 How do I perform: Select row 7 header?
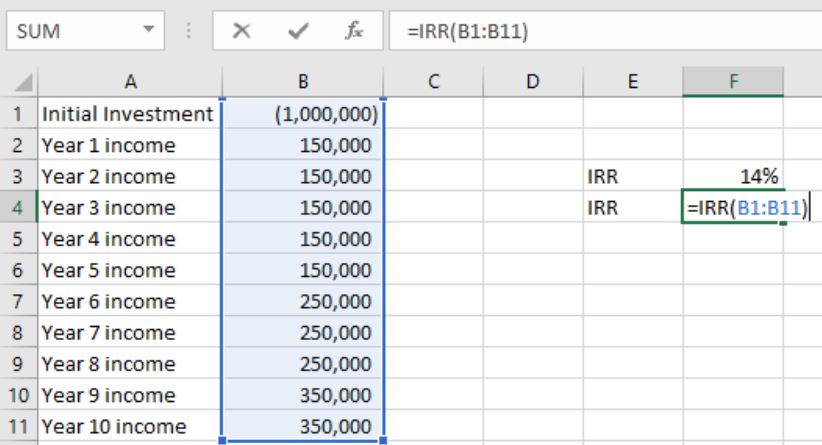(18, 301)
